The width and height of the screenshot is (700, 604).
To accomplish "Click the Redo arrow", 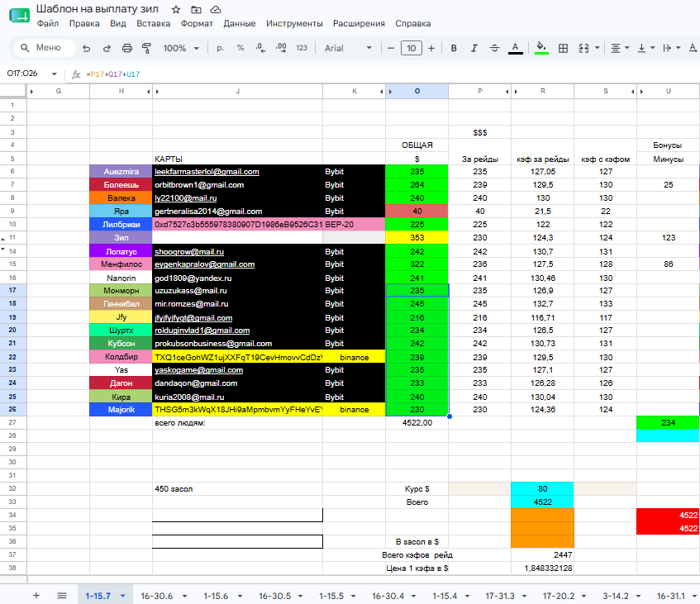I will pyautogui.click(x=107, y=48).
